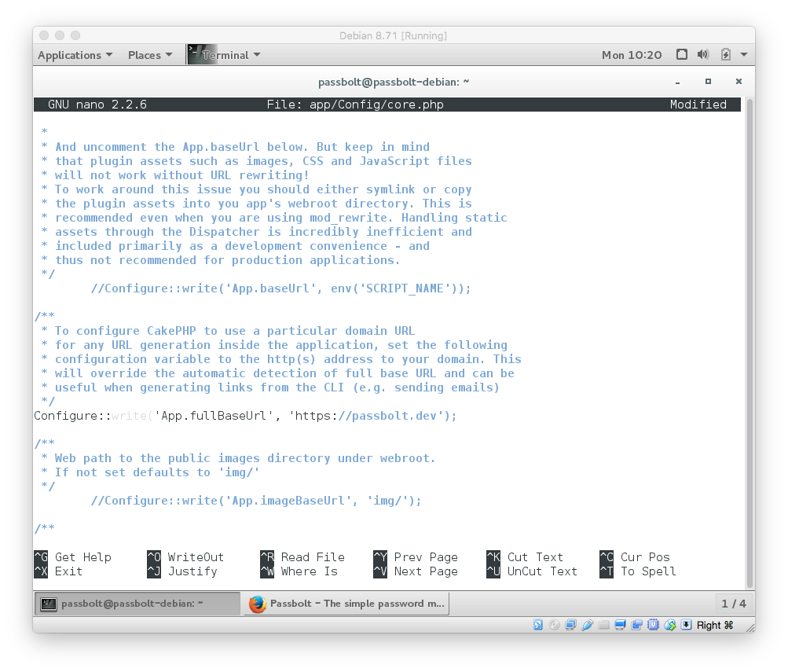Minimize the passbolt terminal window
This screenshot has height=672, width=788.
pyautogui.click(x=677, y=82)
